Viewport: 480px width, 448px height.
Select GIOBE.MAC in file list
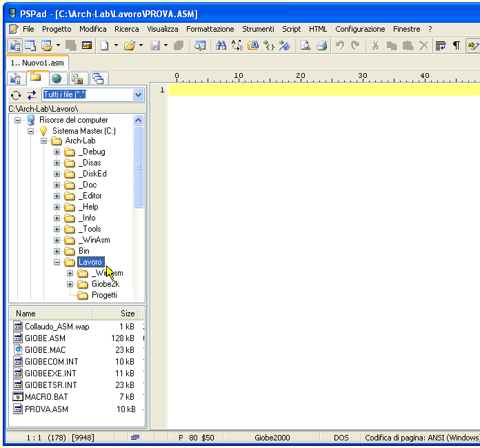pos(46,349)
